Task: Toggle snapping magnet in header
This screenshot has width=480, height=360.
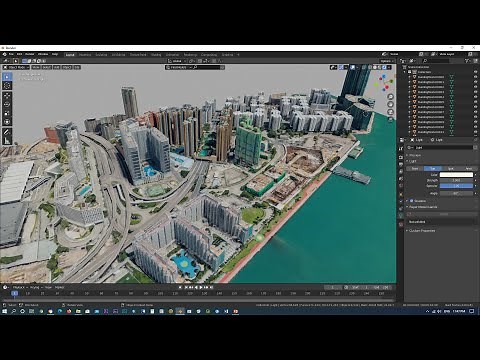Action: click(x=200, y=61)
